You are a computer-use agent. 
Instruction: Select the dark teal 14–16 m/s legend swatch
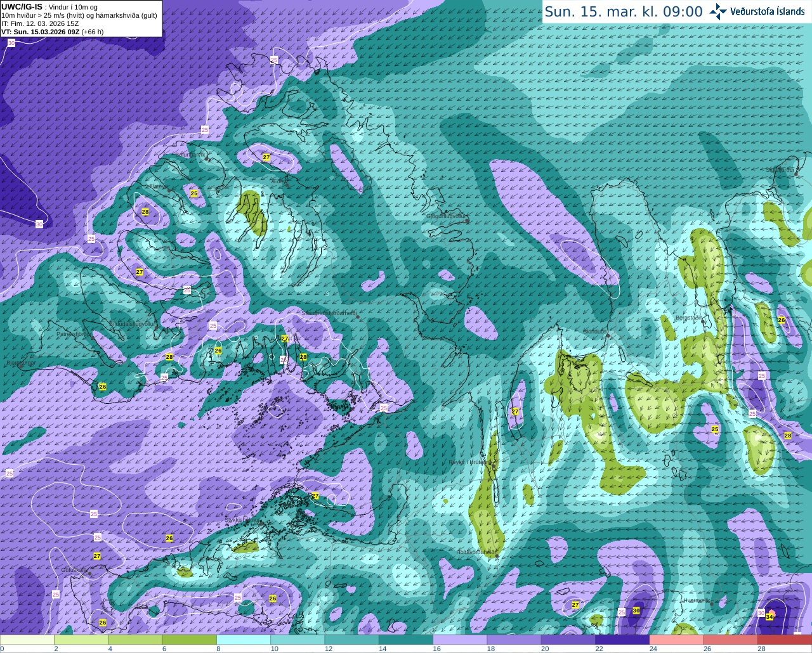point(406,640)
